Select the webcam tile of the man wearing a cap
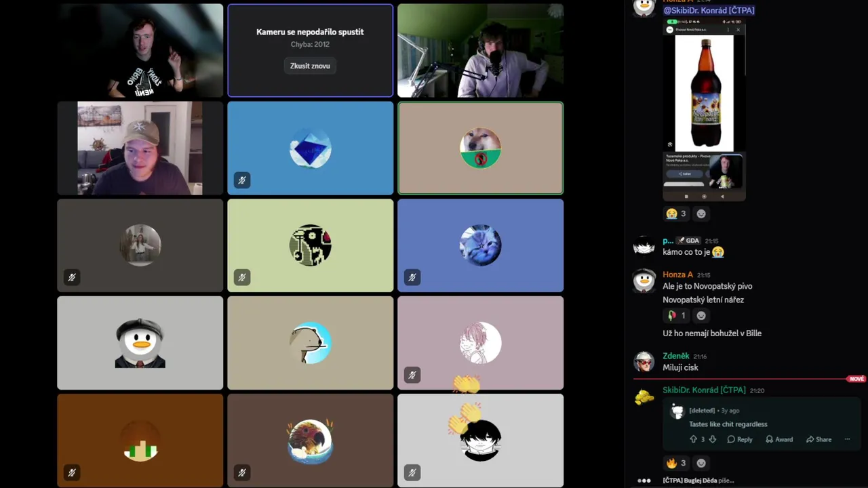 (140, 148)
